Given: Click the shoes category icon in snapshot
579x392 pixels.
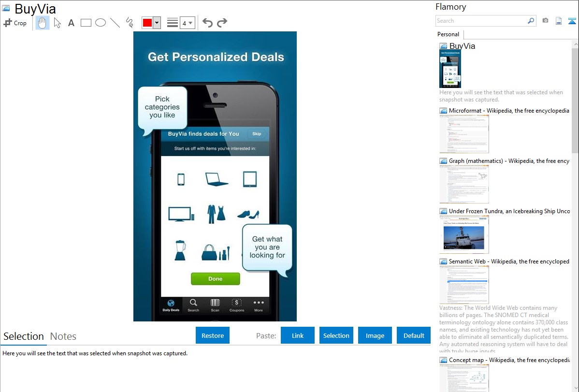Looking at the screenshot, I should (248, 214).
